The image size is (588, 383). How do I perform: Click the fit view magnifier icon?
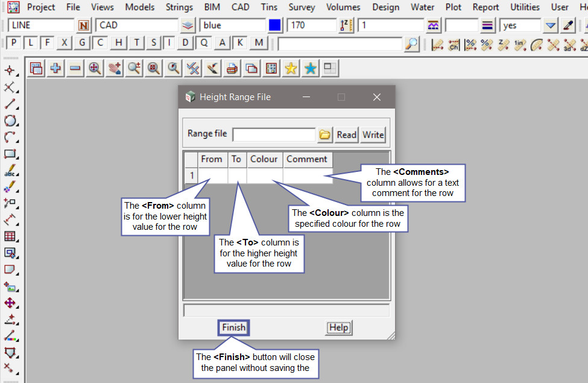tap(95, 68)
